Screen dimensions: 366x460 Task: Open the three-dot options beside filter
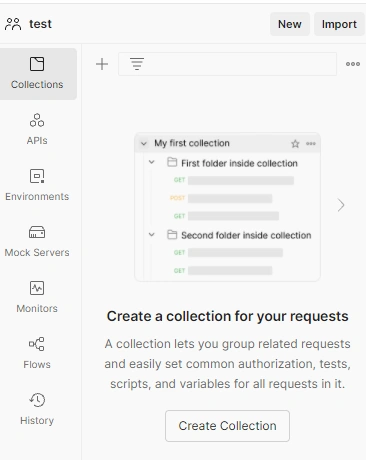point(353,64)
